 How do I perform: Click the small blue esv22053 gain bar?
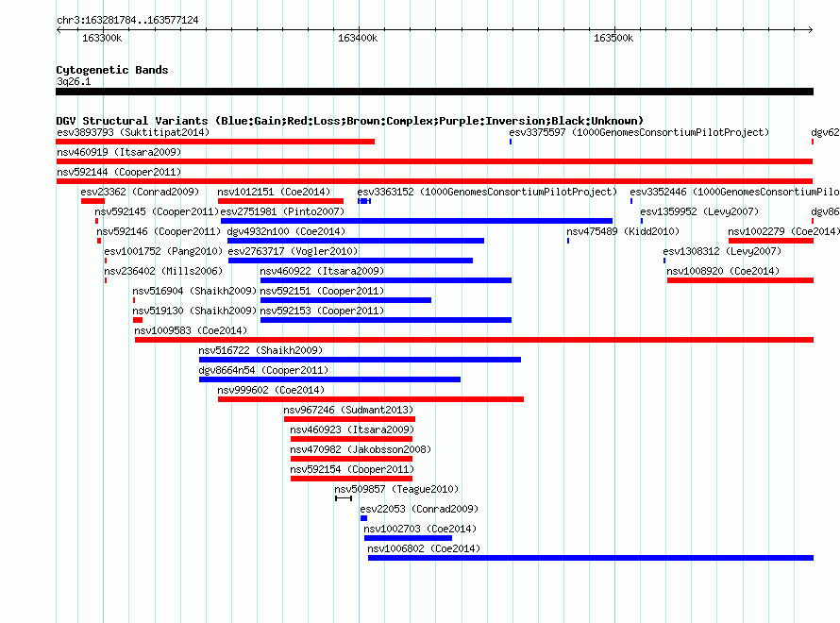363,518
